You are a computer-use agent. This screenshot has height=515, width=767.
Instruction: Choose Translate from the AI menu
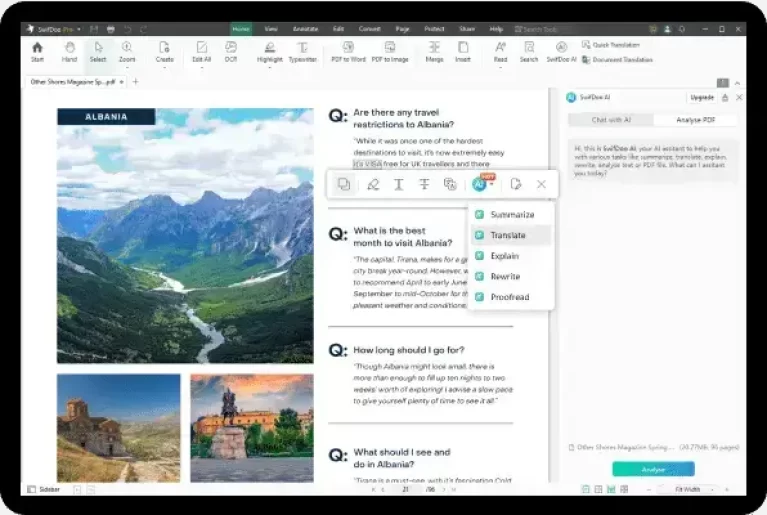tap(507, 235)
